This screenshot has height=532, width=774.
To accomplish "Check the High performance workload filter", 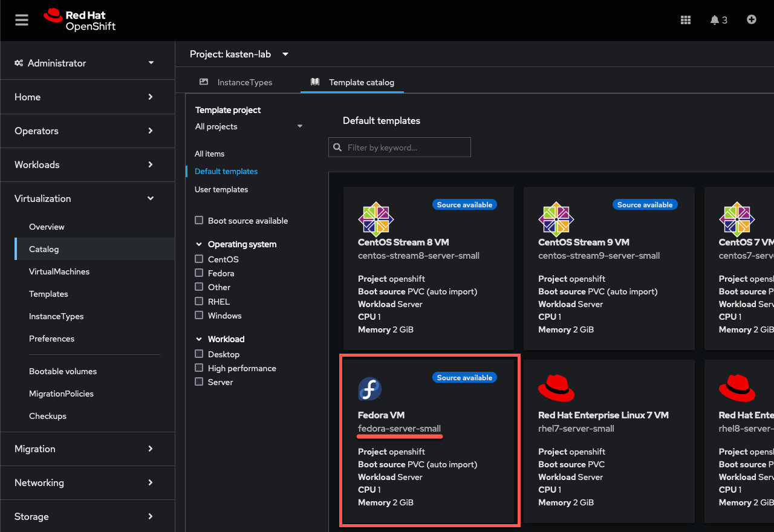I will [199, 368].
